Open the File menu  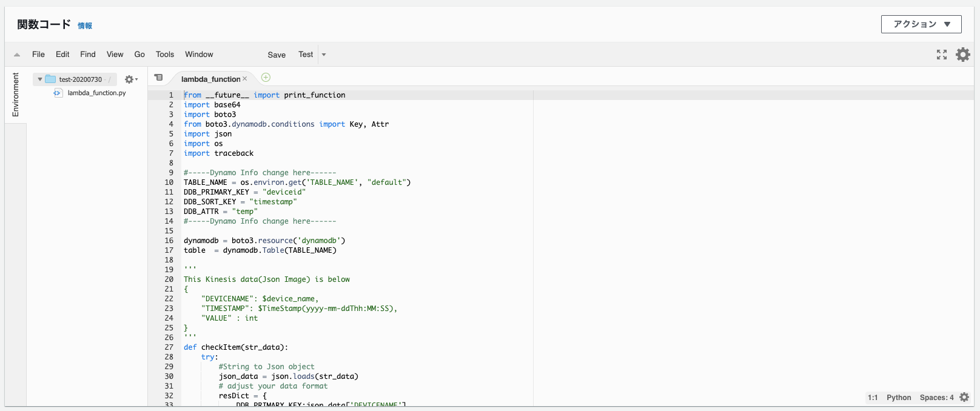pos(38,55)
